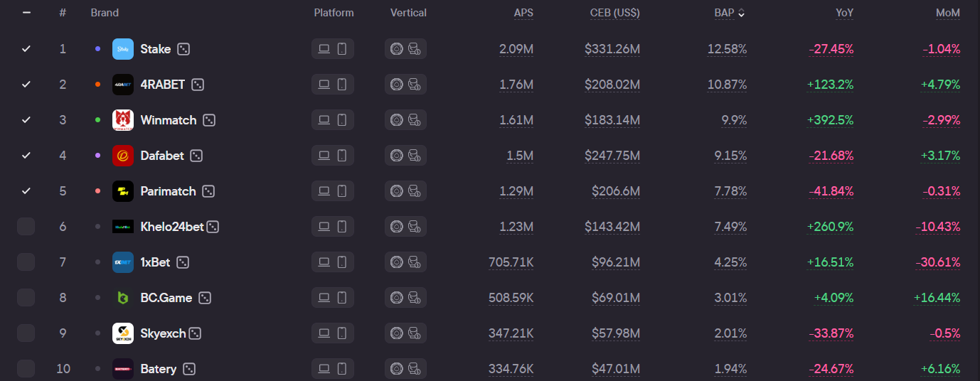This screenshot has width=980, height=381.
Task: Uncheck the Dafabet row checkbox
Action: tap(26, 156)
